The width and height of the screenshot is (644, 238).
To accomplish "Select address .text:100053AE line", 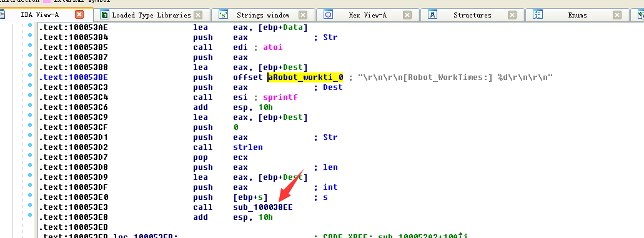I will (74, 27).
